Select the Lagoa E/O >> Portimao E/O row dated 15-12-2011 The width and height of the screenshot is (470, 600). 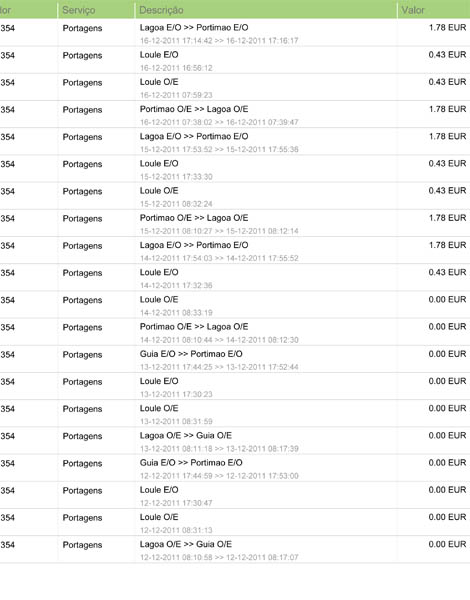(x=235, y=142)
